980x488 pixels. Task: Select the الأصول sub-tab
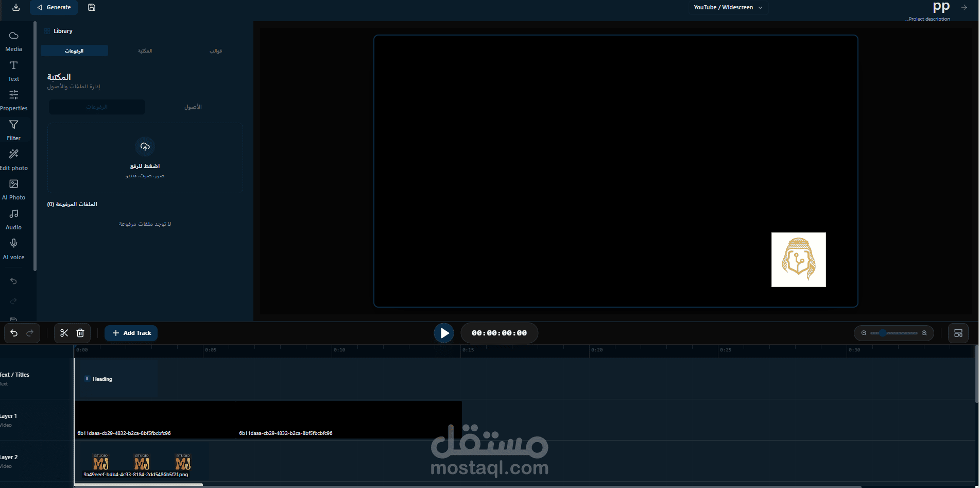point(193,107)
